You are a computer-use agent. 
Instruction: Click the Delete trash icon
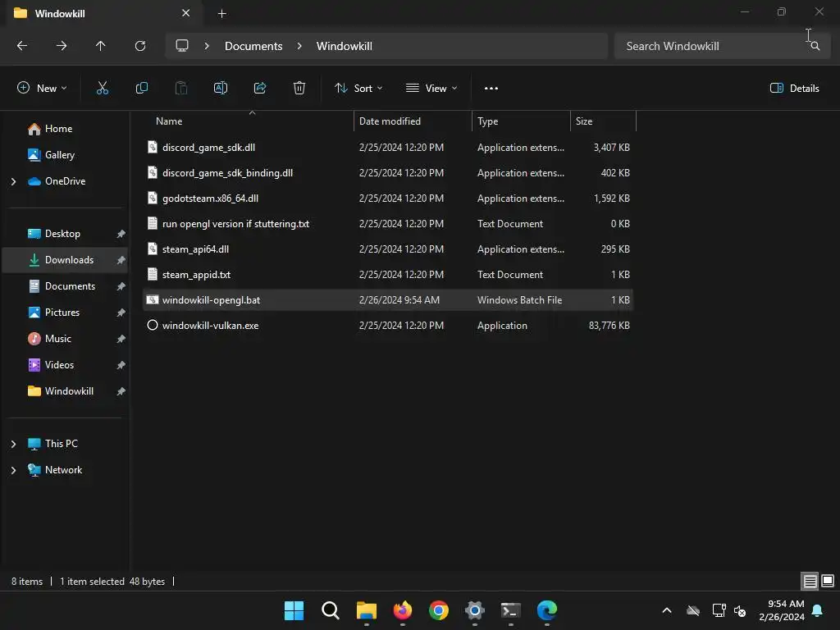coord(299,88)
